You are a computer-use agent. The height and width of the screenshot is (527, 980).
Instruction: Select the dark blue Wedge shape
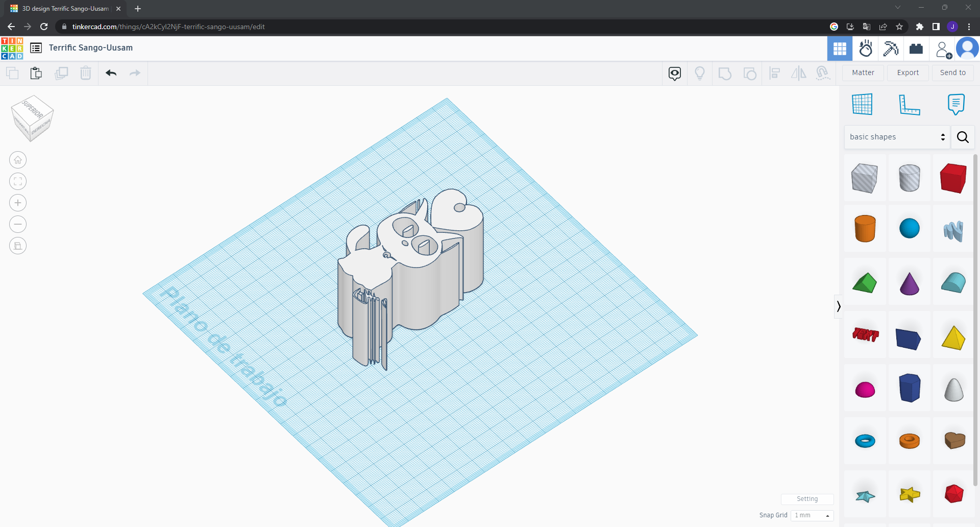909,339
